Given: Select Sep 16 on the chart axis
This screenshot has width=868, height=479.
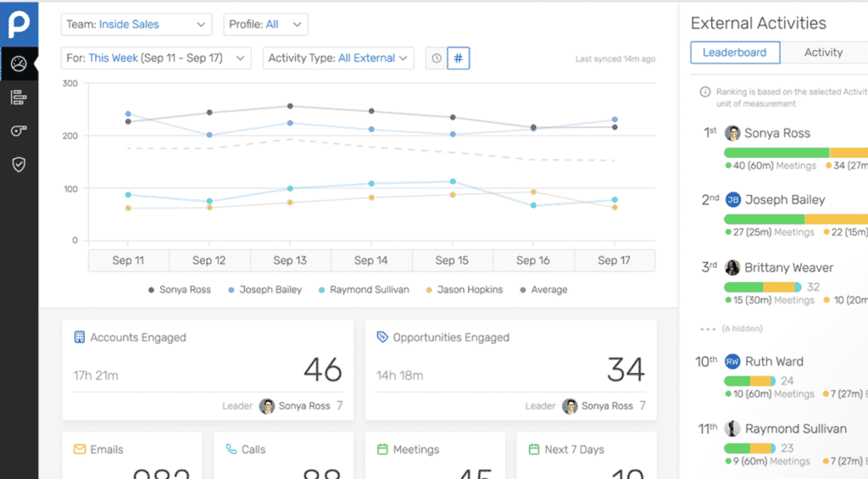Looking at the screenshot, I should tap(533, 260).
